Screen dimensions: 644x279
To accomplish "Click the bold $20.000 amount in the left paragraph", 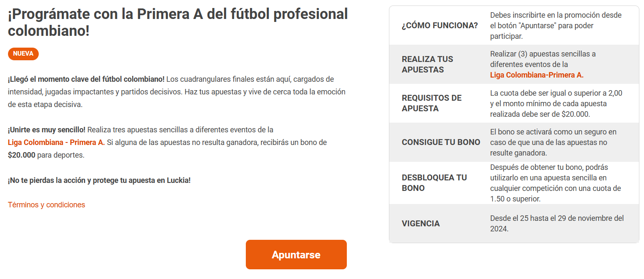I will (x=21, y=155).
